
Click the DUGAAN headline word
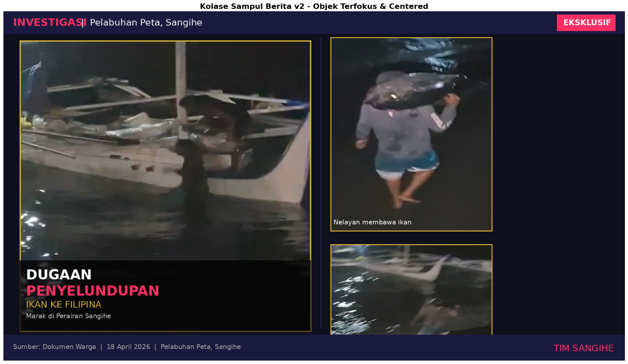click(x=59, y=275)
